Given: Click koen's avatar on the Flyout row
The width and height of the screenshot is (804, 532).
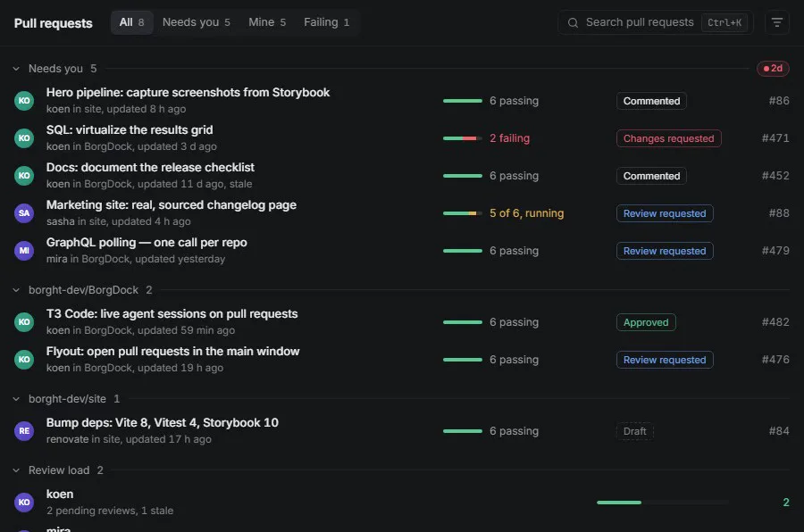Looking at the screenshot, I should click(x=24, y=360).
